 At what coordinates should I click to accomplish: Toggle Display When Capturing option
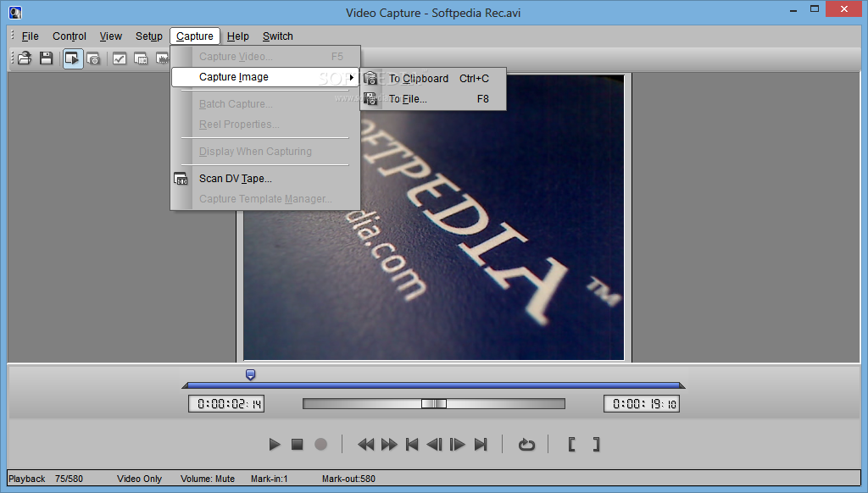(x=265, y=152)
